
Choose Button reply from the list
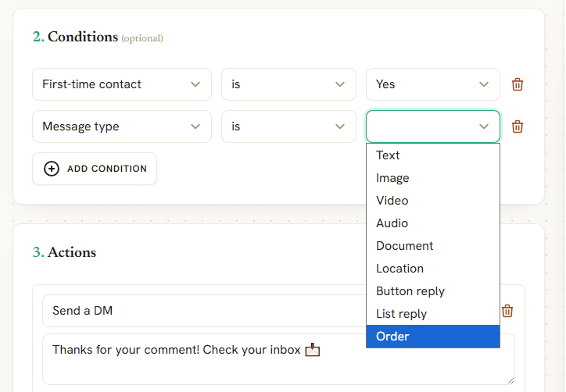point(433,291)
